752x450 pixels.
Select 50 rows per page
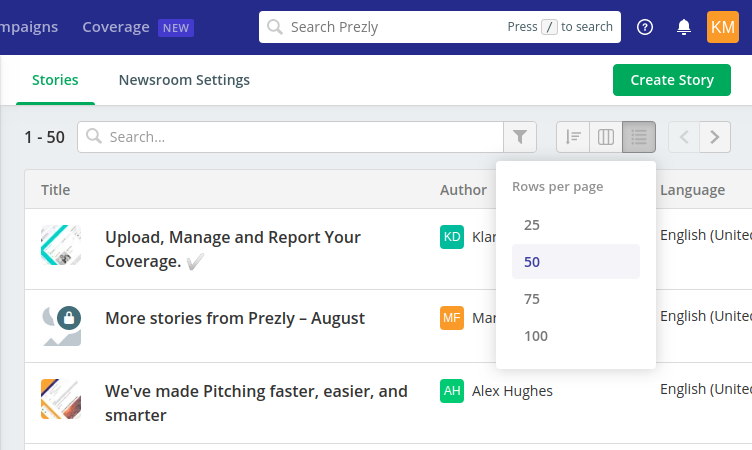coord(576,262)
